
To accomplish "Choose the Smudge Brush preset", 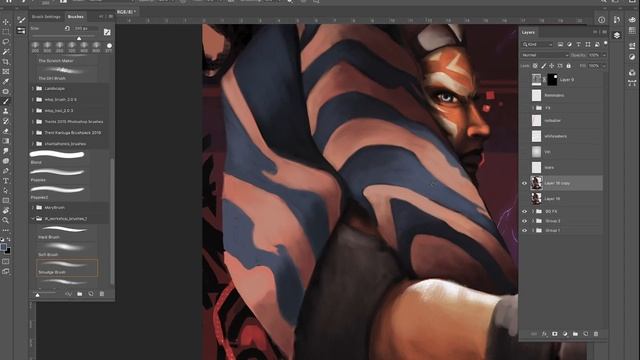I will coord(67,268).
